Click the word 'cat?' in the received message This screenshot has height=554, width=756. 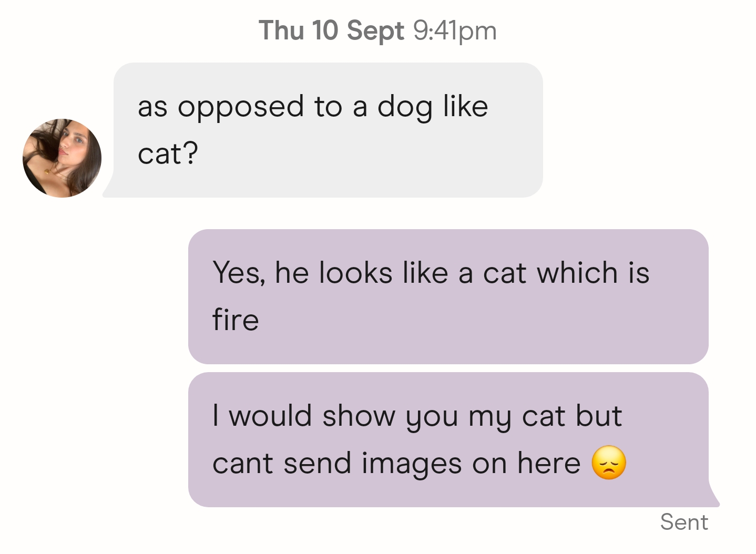[168, 153]
